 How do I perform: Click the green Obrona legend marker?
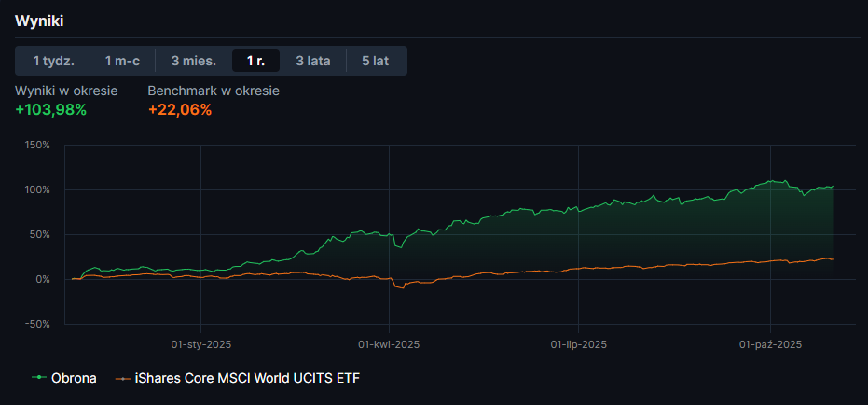(38, 378)
